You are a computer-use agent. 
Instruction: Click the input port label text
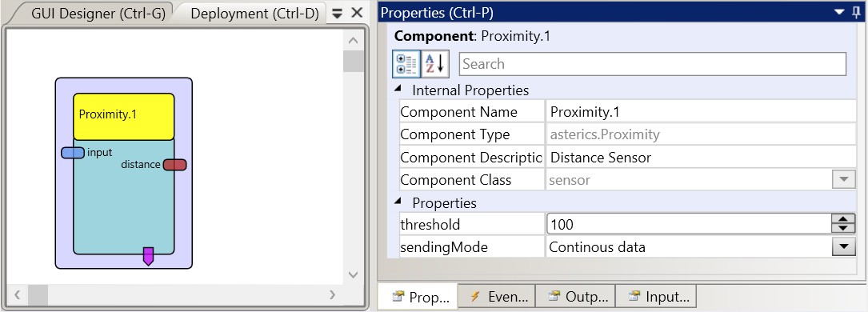point(100,153)
